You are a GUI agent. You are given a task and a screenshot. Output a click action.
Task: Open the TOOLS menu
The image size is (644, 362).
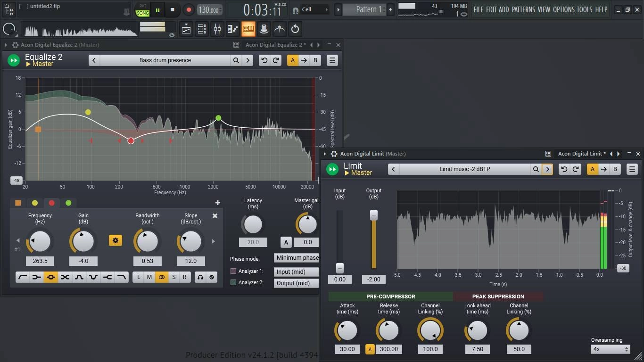point(585,9)
